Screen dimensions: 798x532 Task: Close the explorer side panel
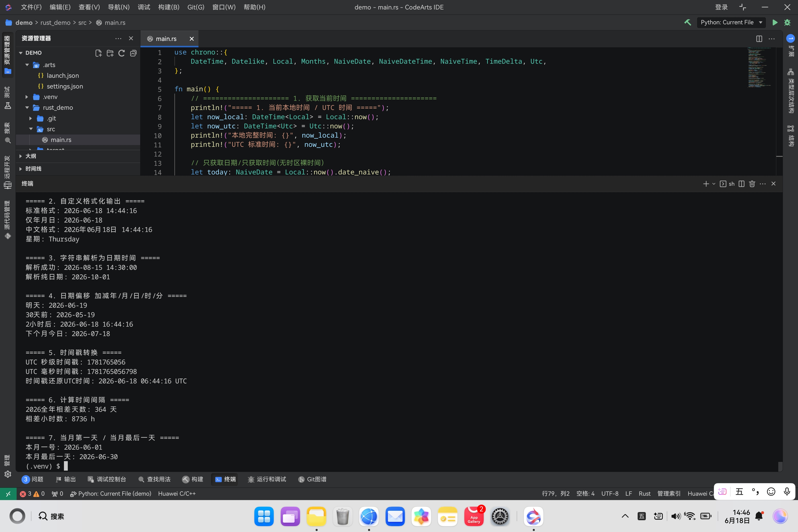131,38
